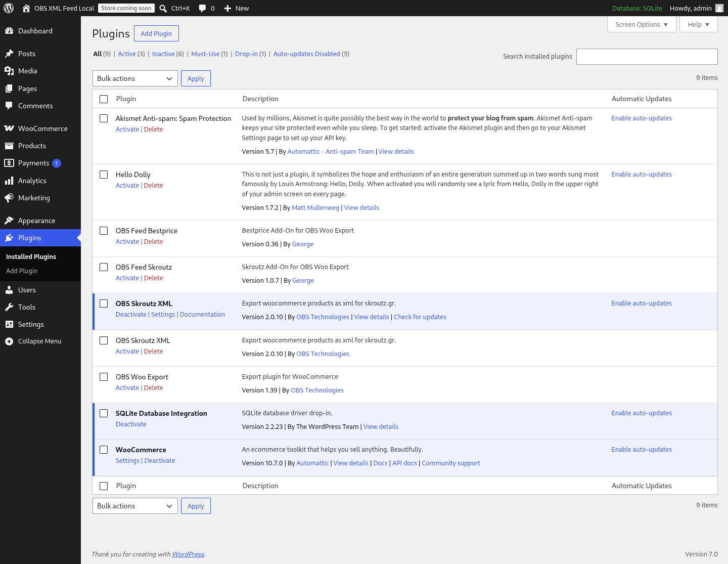Check the Akismet Anti-spam plugin checkbox
This screenshot has width=728, height=564.
[x=104, y=118]
